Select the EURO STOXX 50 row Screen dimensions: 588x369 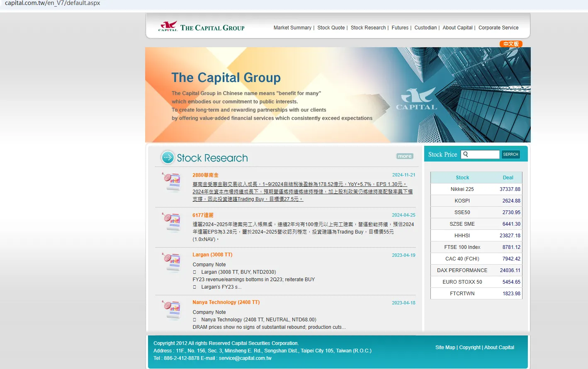tap(476, 282)
